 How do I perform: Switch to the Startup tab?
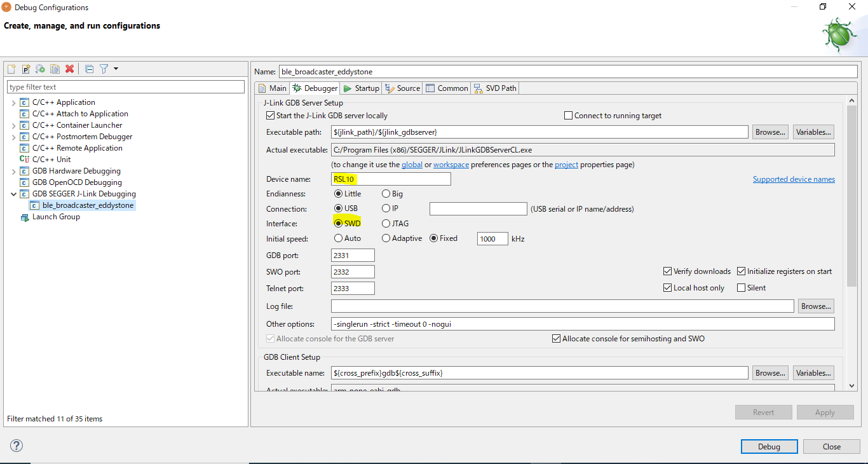[x=362, y=88]
